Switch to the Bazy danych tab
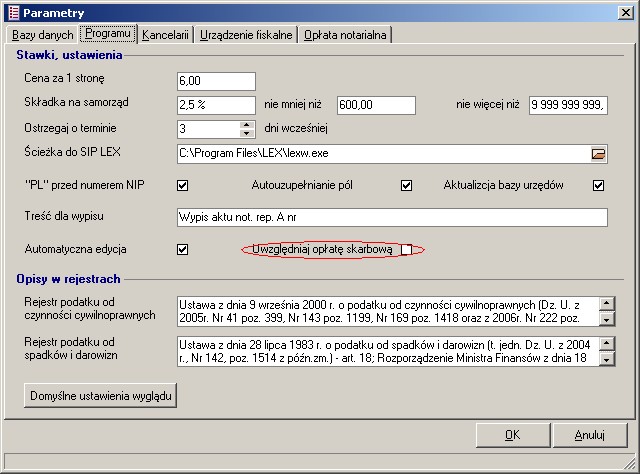 point(42,35)
